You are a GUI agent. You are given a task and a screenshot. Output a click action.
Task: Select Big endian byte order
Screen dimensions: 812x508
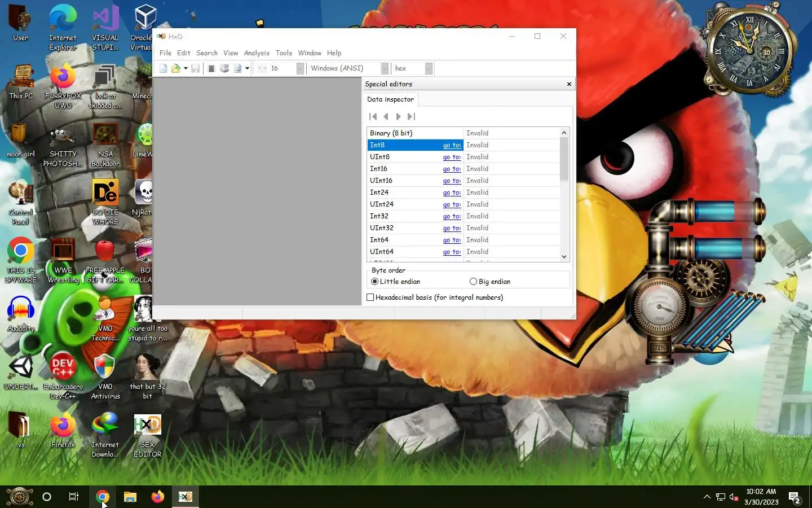point(490,282)
